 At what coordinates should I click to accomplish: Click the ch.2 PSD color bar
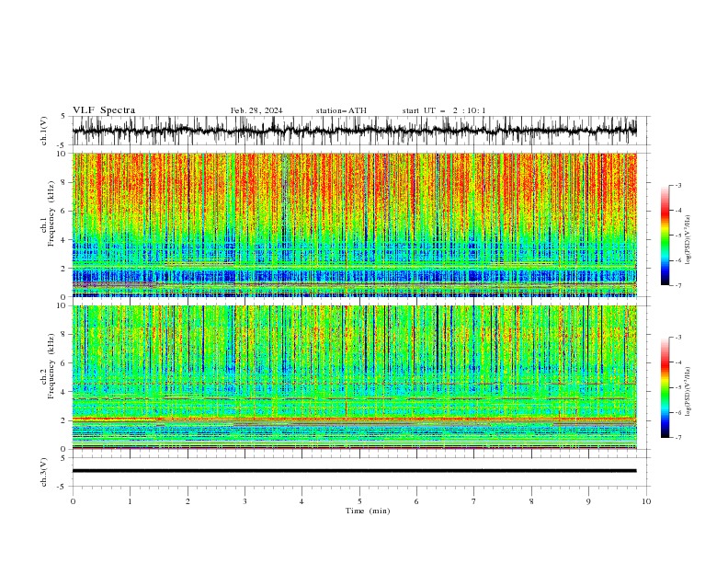(x=665, y=387)
